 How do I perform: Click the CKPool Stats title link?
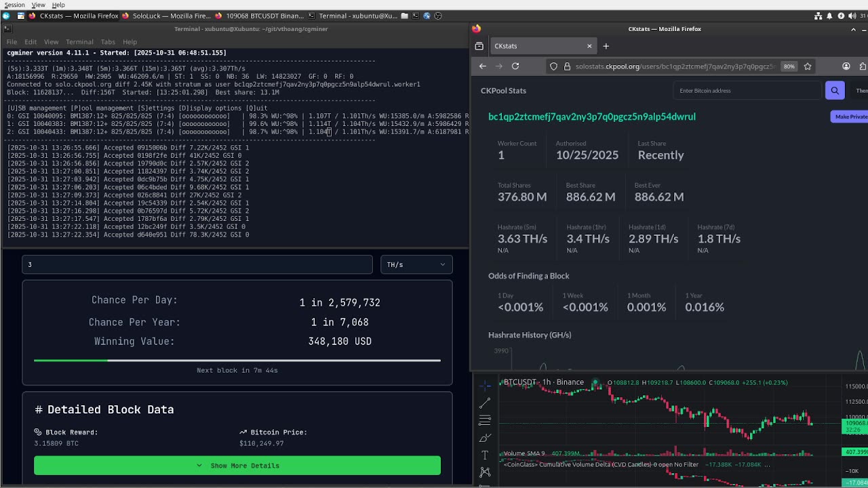click(503, 91)
